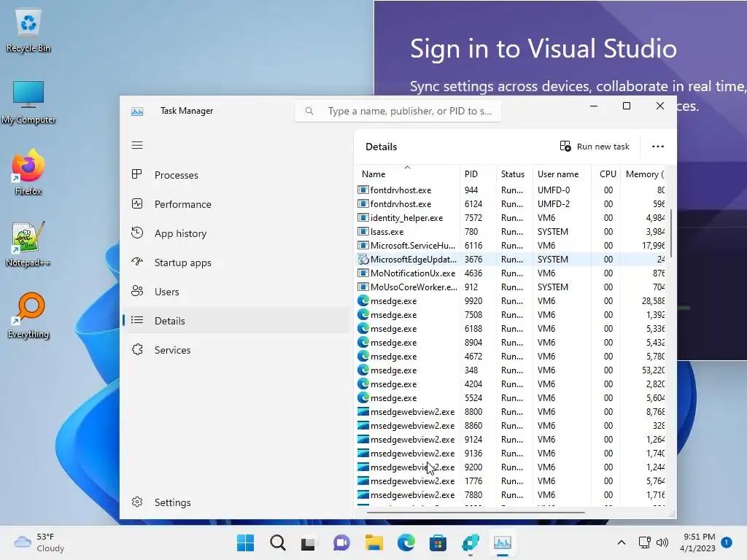The image size is (747, 560).
Task: Click Run new task button
Action: (595, 146)
